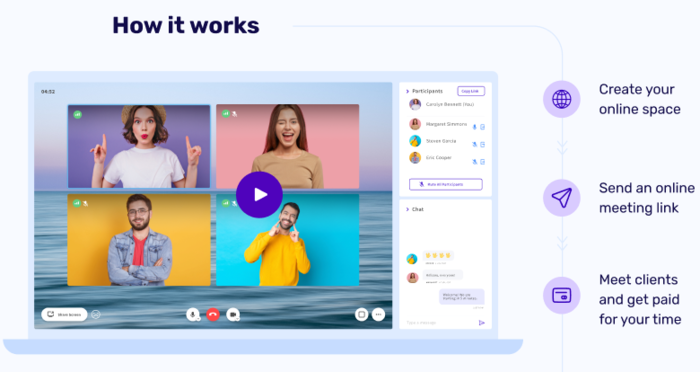The width and height of the screenshot is (700, 372).
Task: Toggle the microphone button in call bar
Action: pos(192,315)
